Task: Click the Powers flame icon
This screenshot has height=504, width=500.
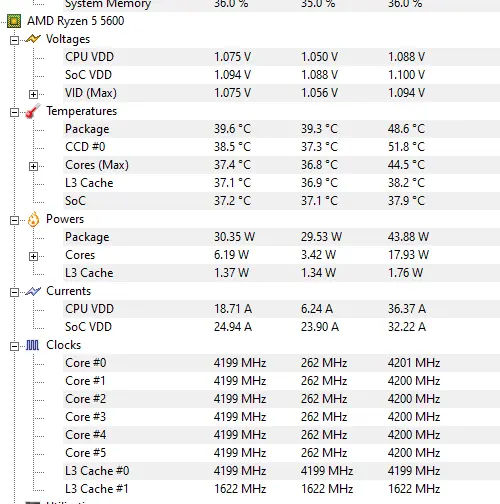Action: pos(33,219)
